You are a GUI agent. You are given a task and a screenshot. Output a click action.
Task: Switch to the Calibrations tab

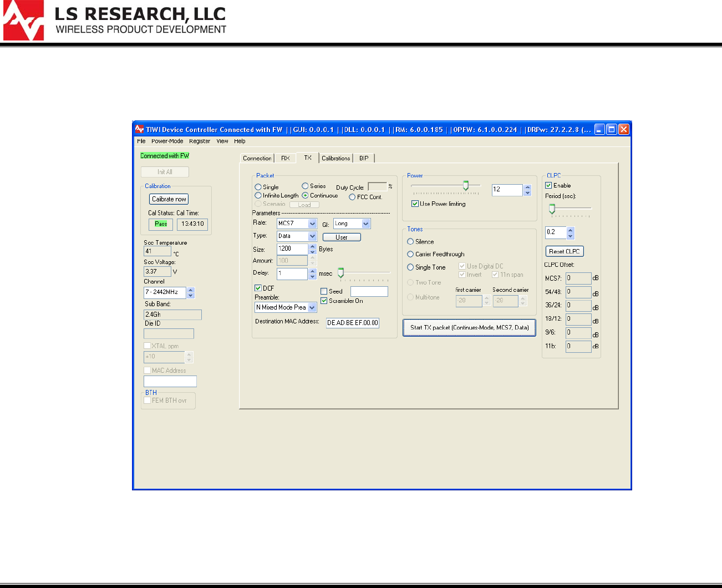[x=336, y=158]
